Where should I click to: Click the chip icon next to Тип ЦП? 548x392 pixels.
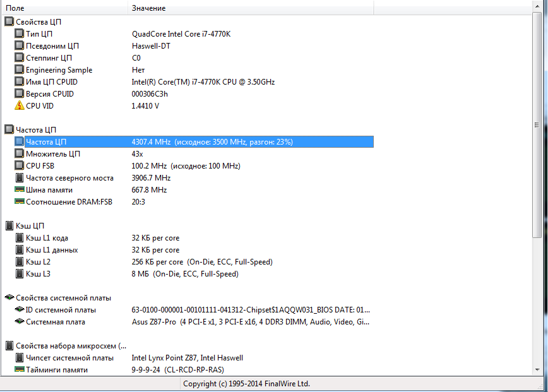[19, 33]
